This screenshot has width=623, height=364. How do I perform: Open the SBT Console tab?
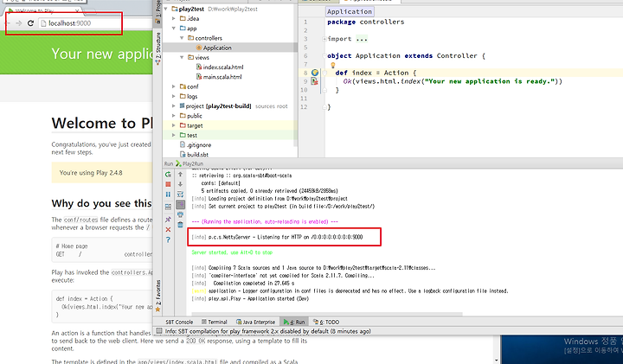(179, 322)
